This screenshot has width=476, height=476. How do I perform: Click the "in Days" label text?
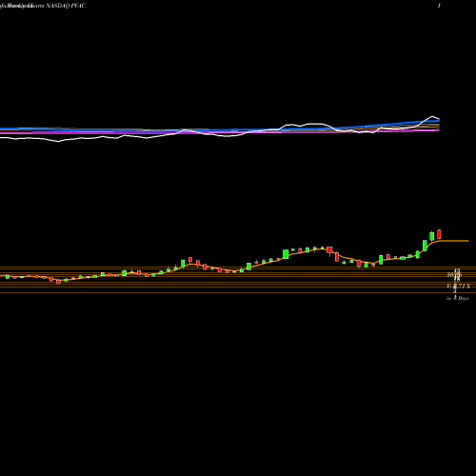pos(457,298)
